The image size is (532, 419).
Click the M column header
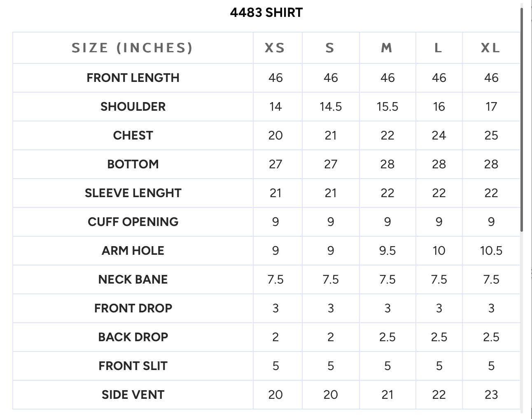(x=387, y=48)
